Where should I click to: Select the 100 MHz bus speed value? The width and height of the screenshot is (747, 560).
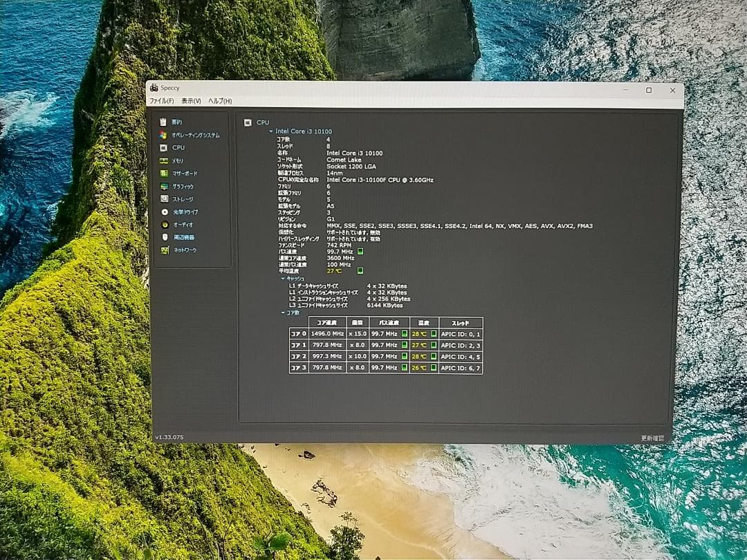tap(339, 264)
